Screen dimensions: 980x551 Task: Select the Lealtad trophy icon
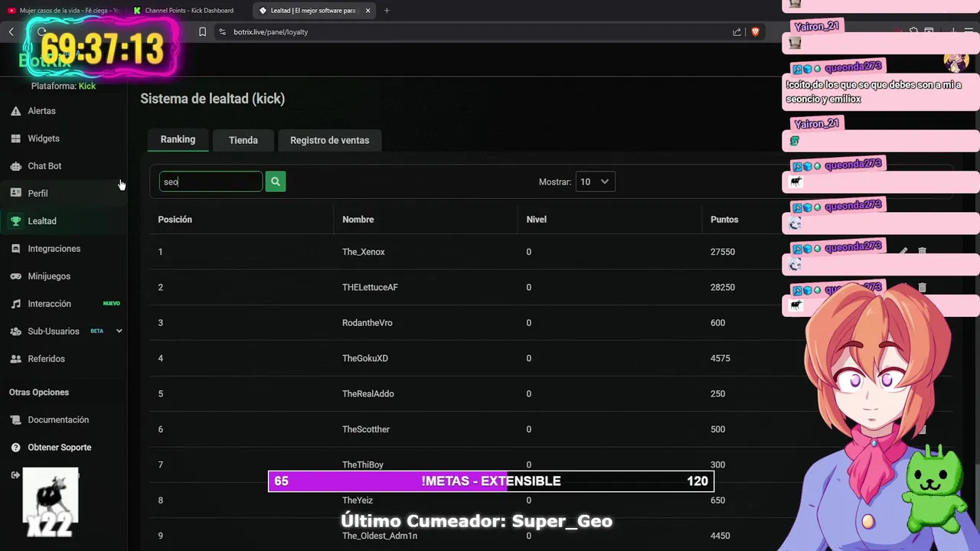15,221
